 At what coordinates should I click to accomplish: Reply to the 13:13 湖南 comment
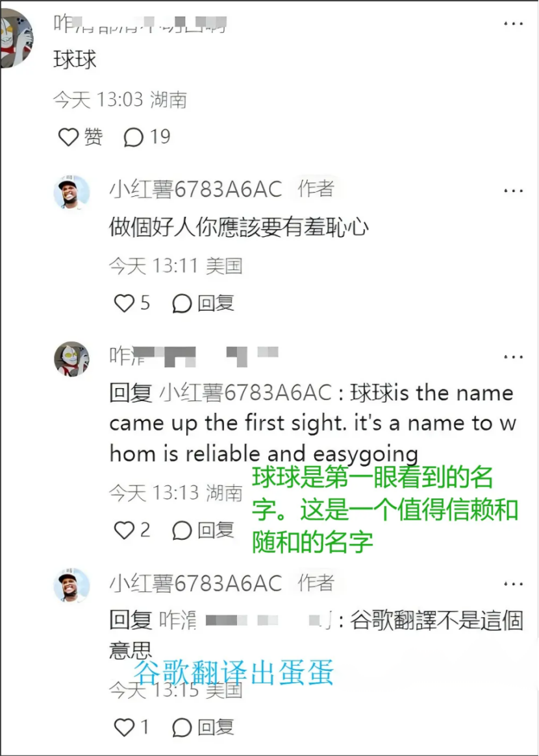203,530
